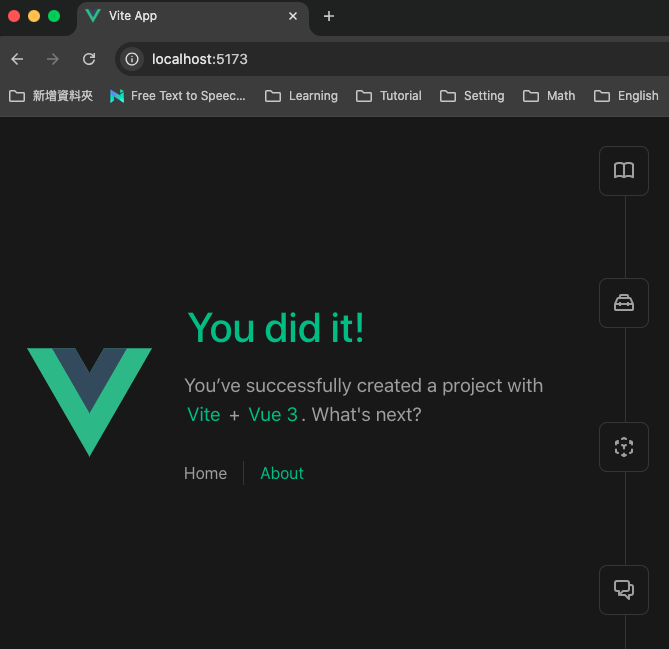This screenshot has width=669, height=649.
Task: Open the Math bookmark folder
Action: [x=549, y=96]
